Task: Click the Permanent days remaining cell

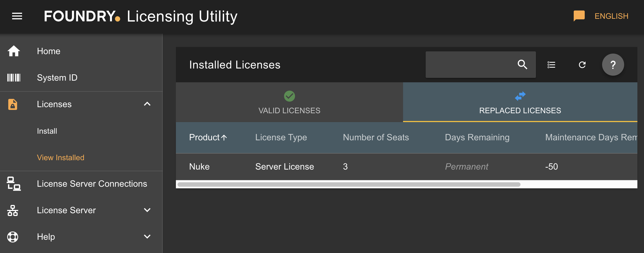Action: click(x=466, y=167)
